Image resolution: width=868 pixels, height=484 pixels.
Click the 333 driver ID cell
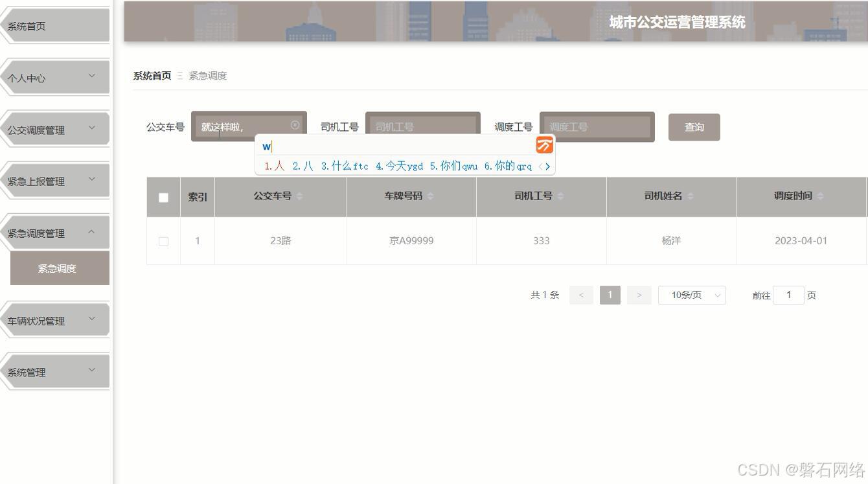(541, 241)
